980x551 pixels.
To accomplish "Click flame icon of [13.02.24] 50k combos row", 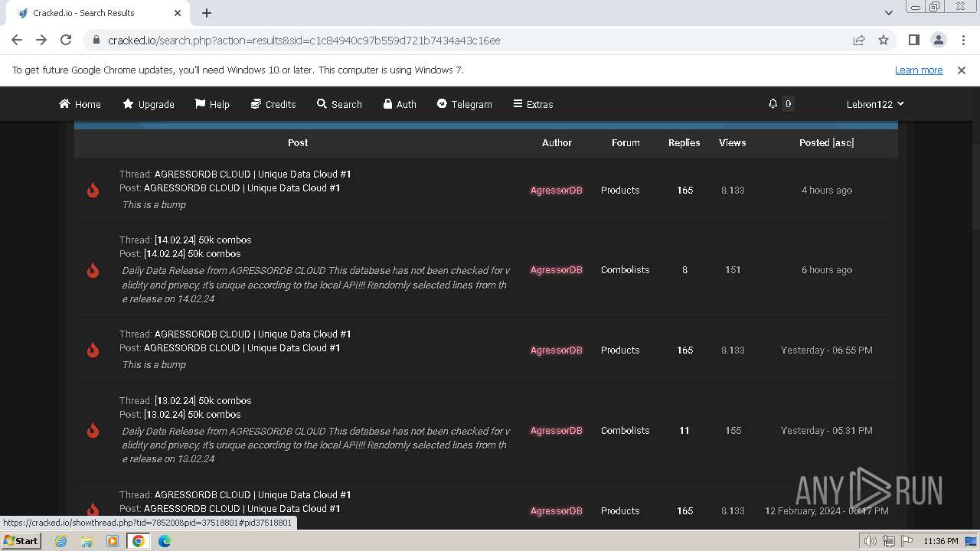I will [93, 430].
